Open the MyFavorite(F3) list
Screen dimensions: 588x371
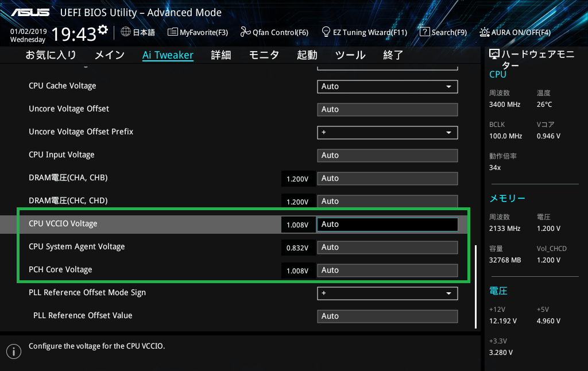(x=198, y=32)
